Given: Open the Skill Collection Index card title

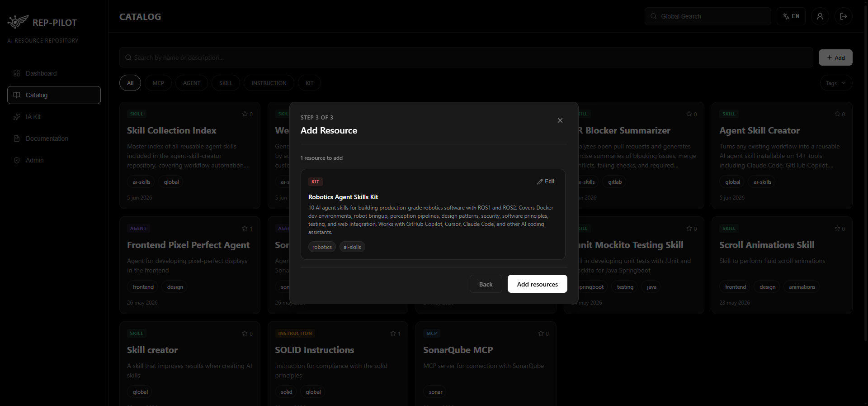Looking at the screenshot, I should click(172, 130).
